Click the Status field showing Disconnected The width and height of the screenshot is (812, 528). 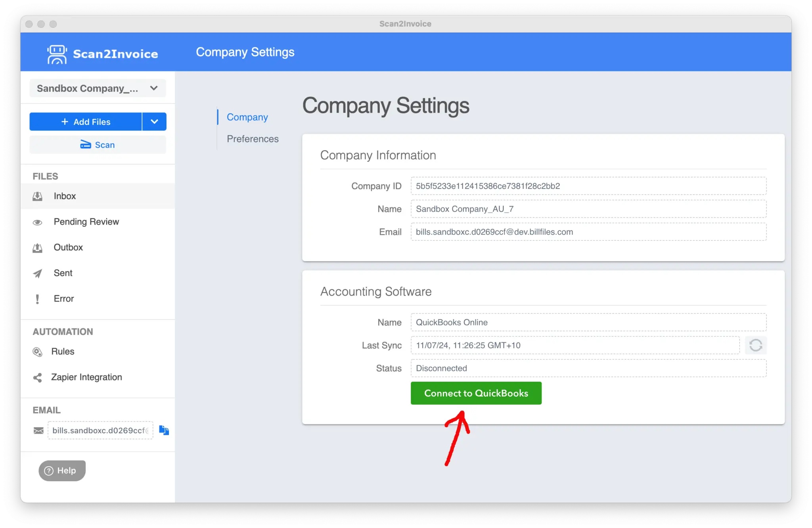[588, 369]
